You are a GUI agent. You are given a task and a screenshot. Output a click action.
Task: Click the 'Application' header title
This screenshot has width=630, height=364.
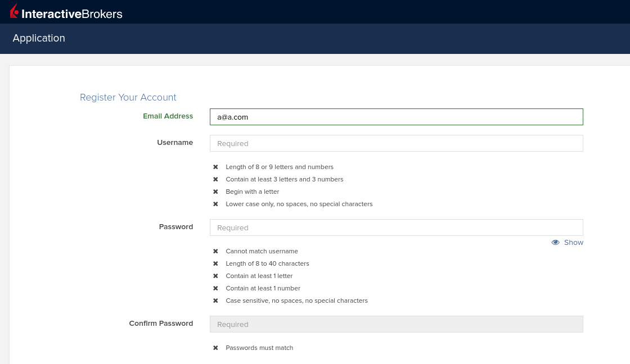pyautogui.click(x=39, y=38)
